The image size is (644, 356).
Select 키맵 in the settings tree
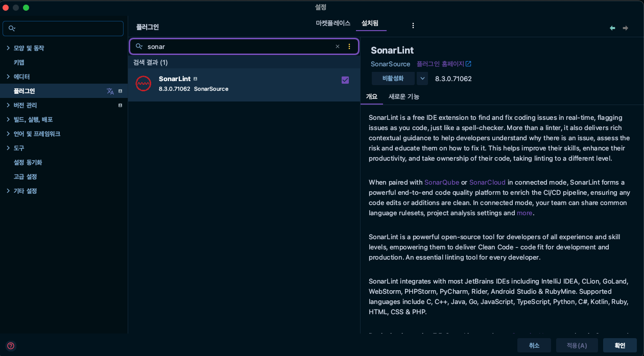[19, 62]
